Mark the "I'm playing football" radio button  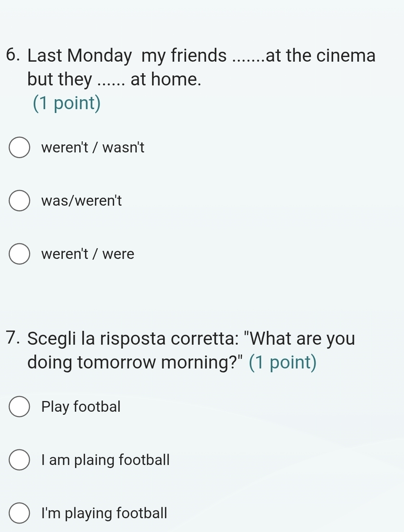tap(19, 513)
